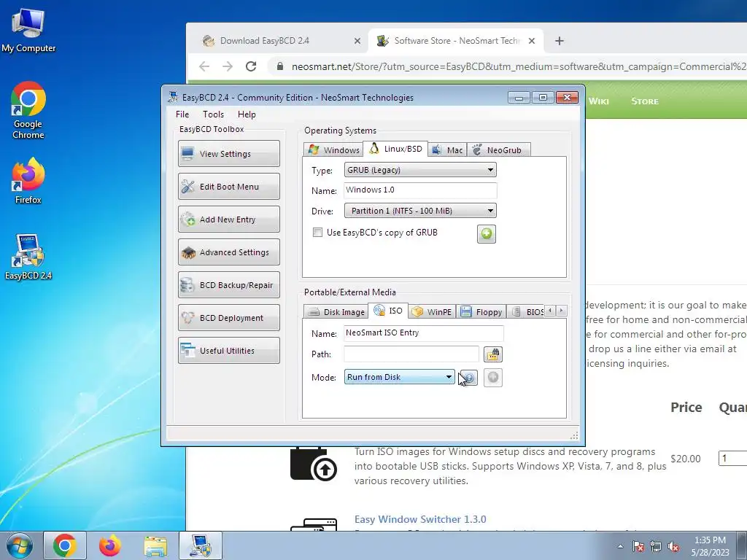Open the Tools menu in EasyBCD

(213, 114)
